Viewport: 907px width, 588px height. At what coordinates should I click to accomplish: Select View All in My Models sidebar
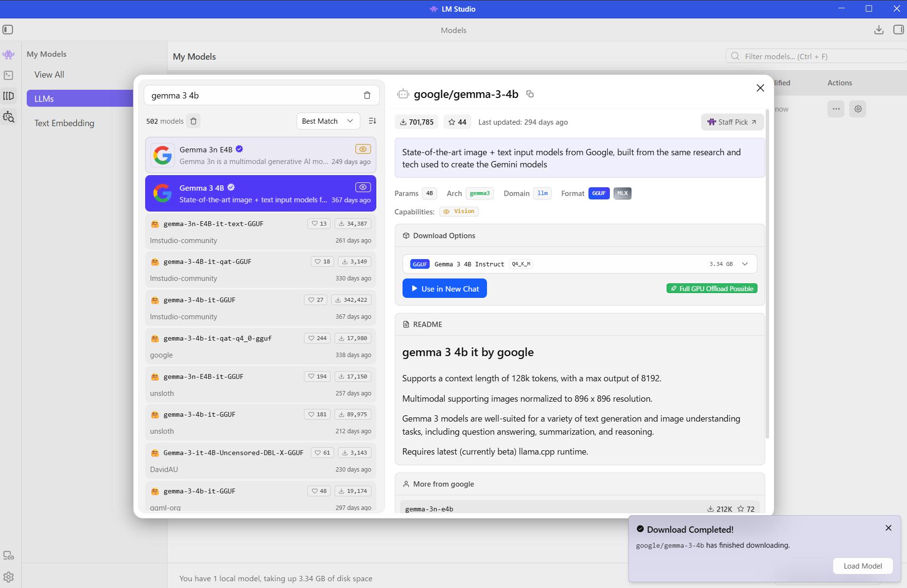click(49, 75)
